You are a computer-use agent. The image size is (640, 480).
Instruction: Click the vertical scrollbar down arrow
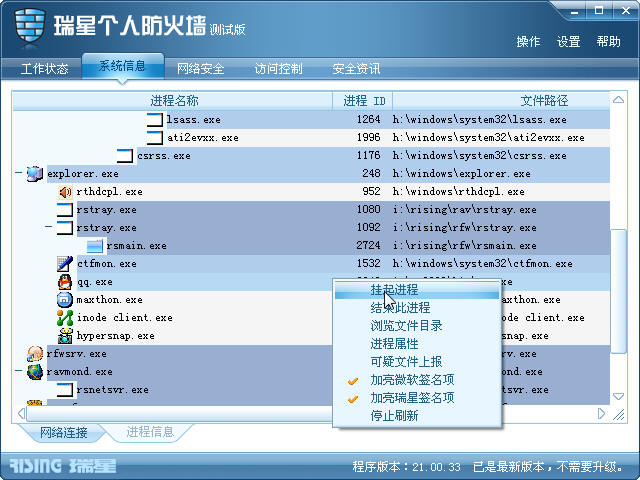coord(618,396)
